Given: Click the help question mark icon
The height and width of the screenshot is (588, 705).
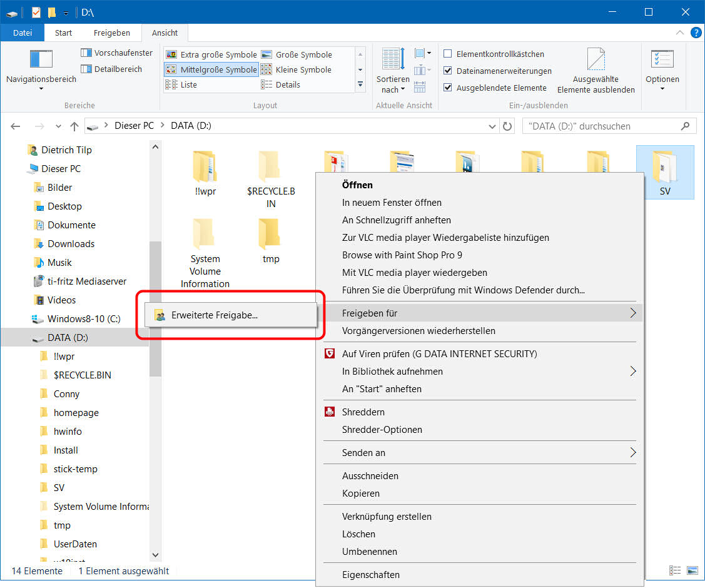Looking at the screenshot, I should 696,33.
